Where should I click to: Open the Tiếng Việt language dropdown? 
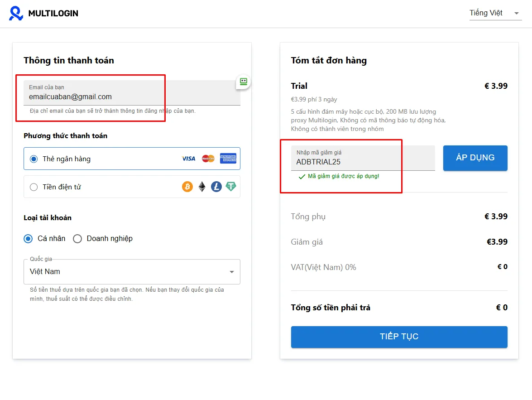[495, 13]
